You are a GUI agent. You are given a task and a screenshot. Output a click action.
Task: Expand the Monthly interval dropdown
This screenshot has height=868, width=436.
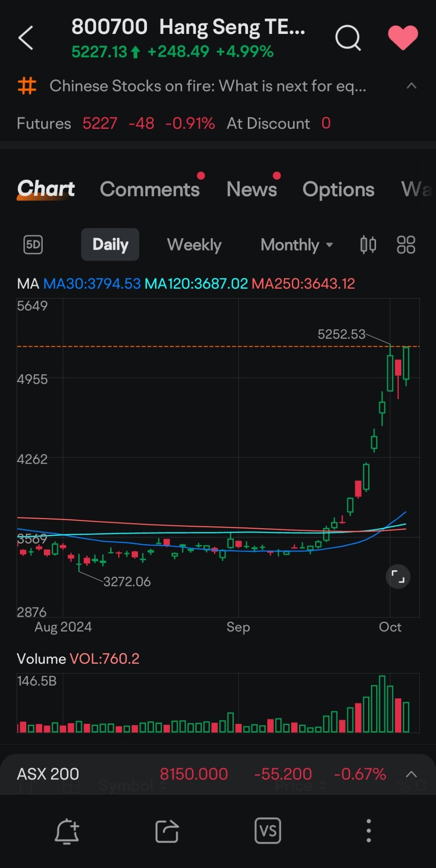point(297,245)
